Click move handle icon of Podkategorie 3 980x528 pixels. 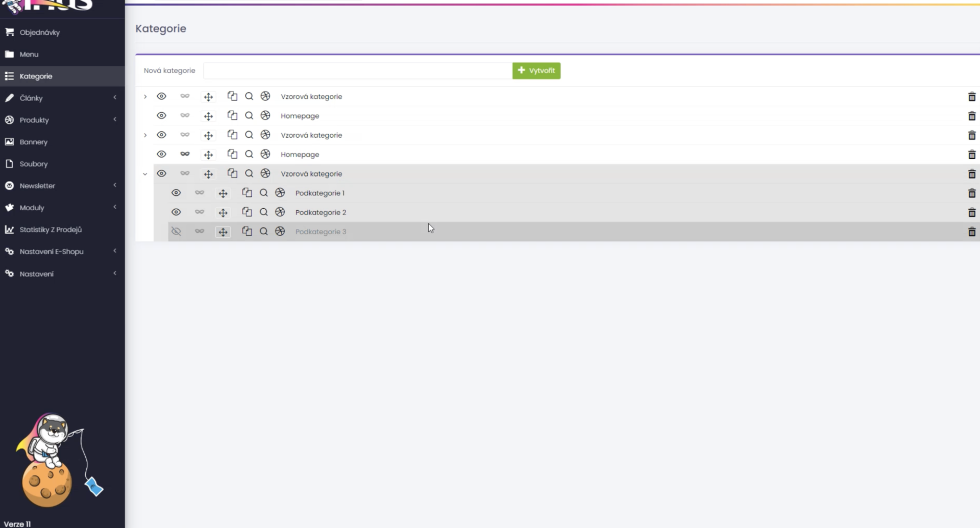click(x=223, y=232)
